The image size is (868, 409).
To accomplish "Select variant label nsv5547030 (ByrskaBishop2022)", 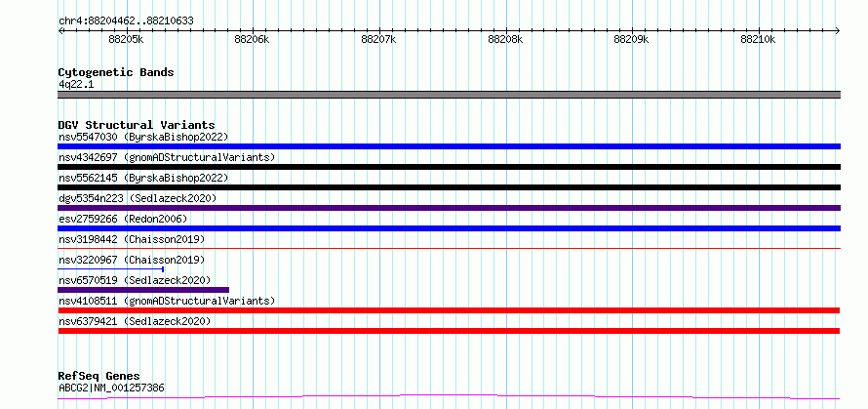I will pyautogui.click(x=143, y=137).
